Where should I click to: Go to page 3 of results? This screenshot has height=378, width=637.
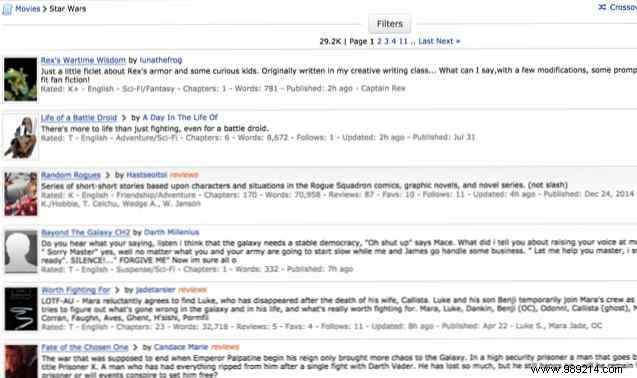(386, 41)
